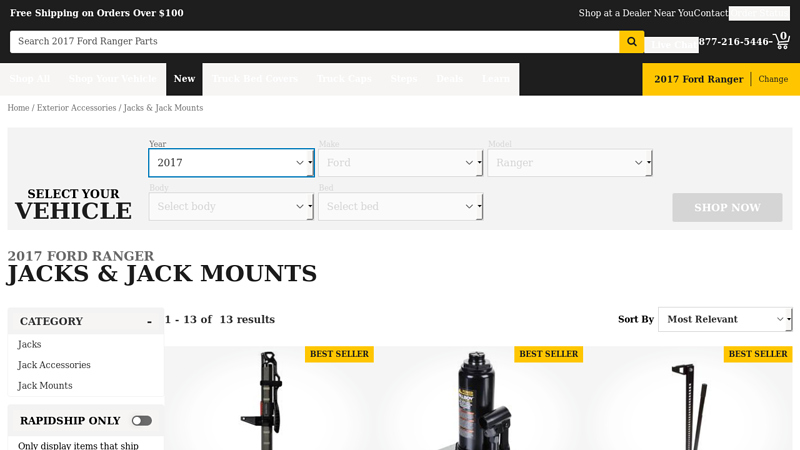Change the selected 2017 Ford Ranger vehicle

click(x=773, y=79)
